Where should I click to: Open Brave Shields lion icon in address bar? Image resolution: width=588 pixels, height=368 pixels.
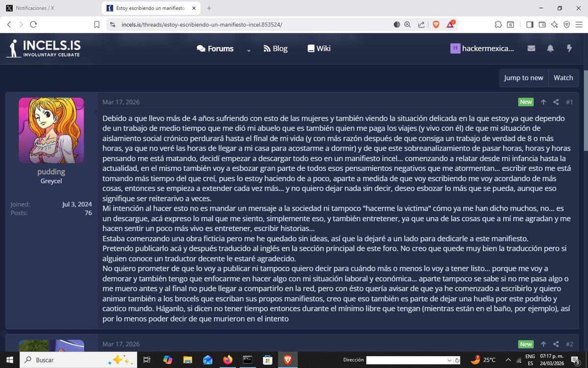coord(436,24)
